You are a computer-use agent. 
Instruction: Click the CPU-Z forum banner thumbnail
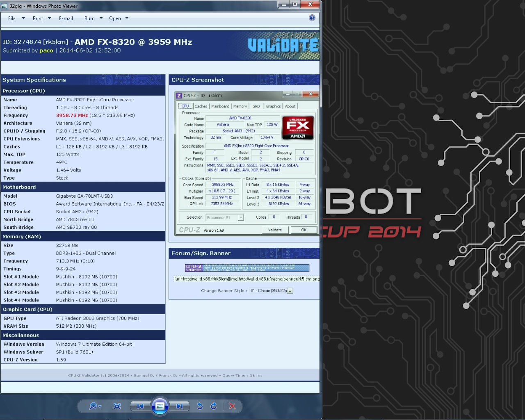pos(247,268)
